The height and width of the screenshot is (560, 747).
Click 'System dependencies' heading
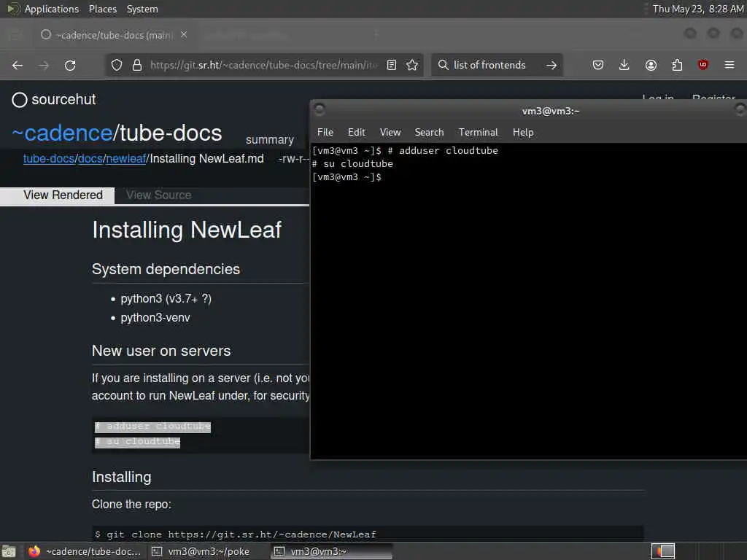click(x=166, y=269)
